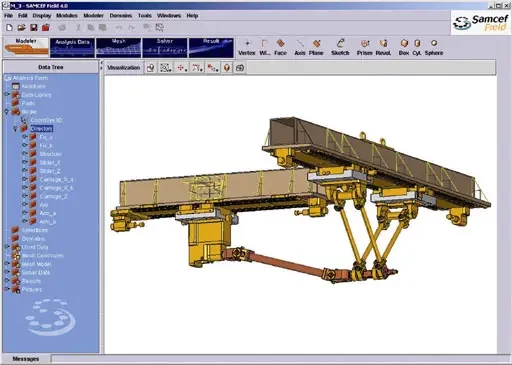Create a Cyl. cylinder primitive
Image resolution: width=512 pixels, height=365 pixels.
tap(417, 47)
